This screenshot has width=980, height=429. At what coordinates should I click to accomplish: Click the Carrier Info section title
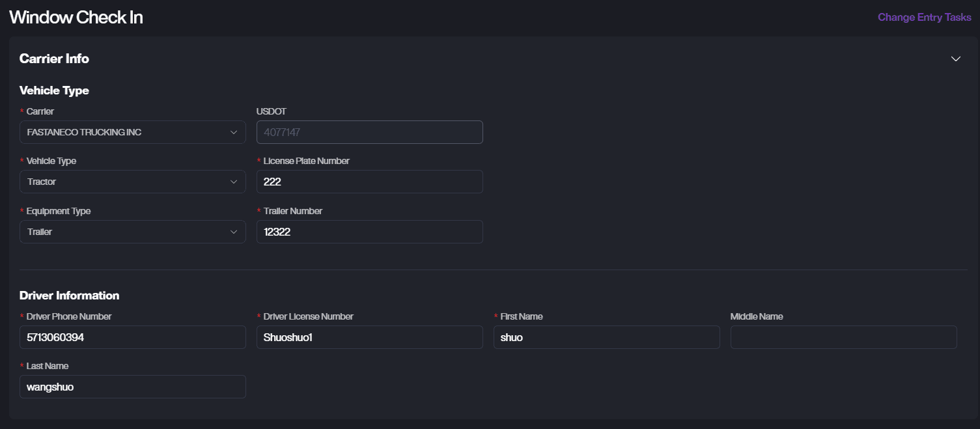point(54,59)
